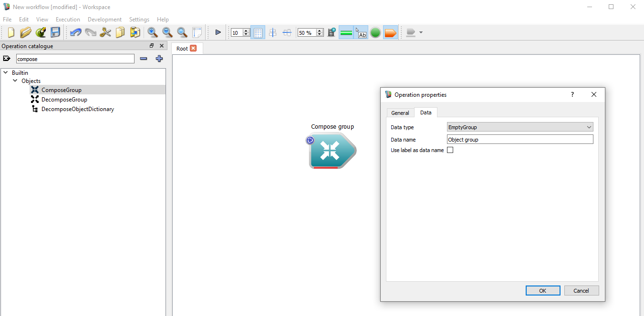Image resolution: width=644 pixels, height=316 pixels.
Task: Open the Help menu
Action: coord(163,20)
